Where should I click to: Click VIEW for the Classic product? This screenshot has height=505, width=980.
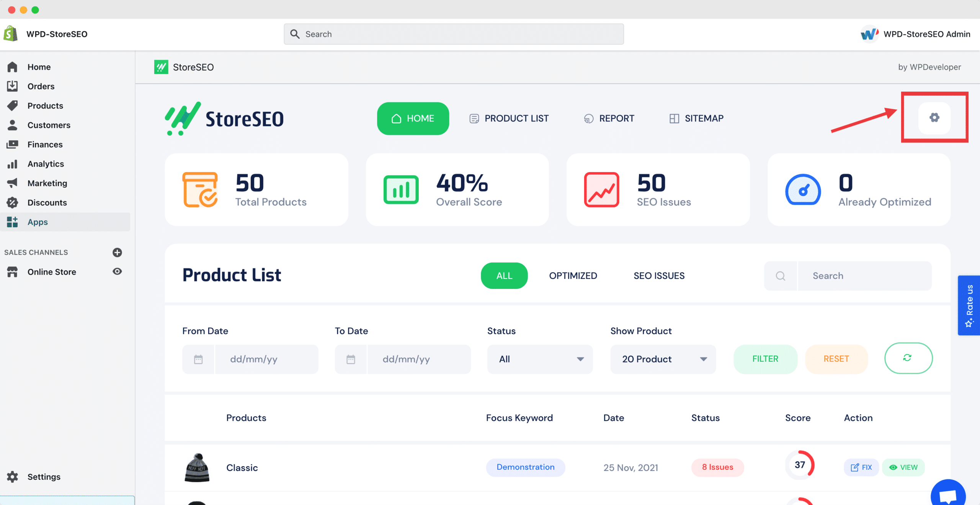903,467
